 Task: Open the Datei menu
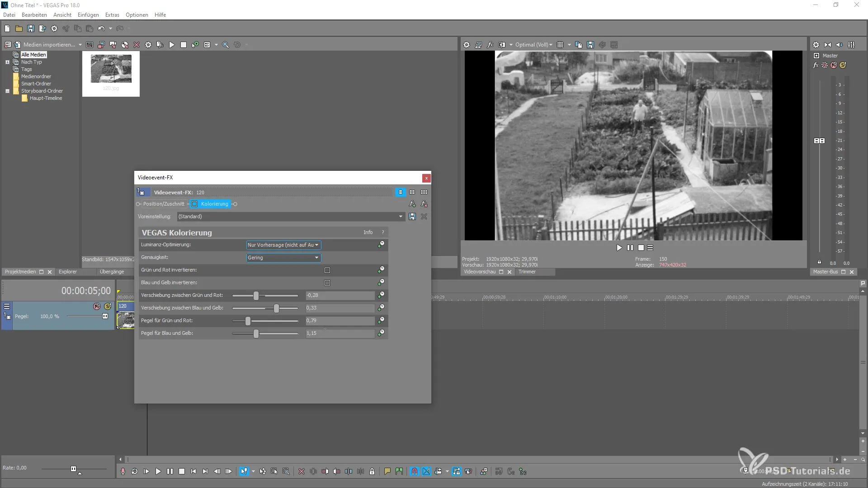coord(9,15)
